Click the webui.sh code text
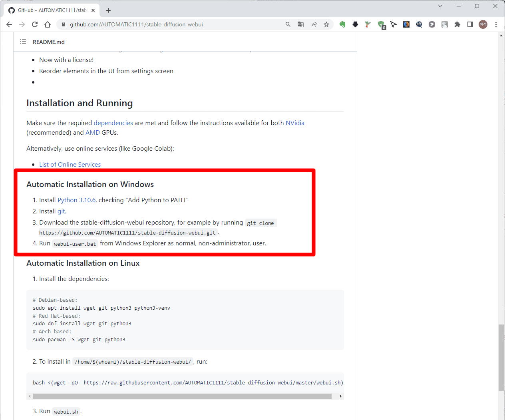Image resolution: width=505 pixels, height=420 pixels. pos(66,412)
